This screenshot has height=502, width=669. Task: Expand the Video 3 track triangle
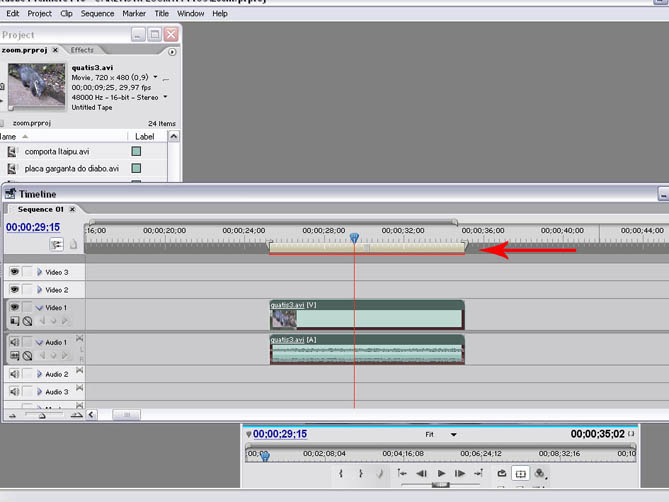40,272
